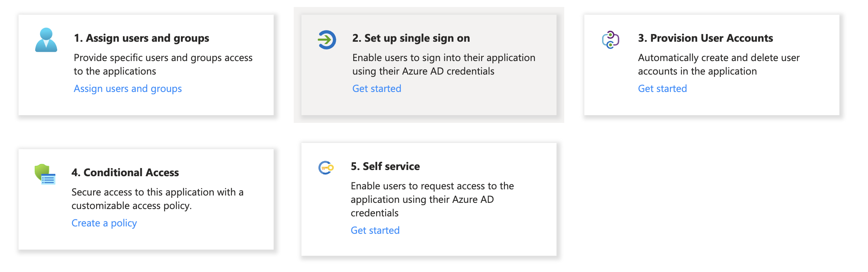The height and width of the screenshot is (272, 868).
Task: Open the 'Assign users and groups' link
Action: [x=128, y=88]
